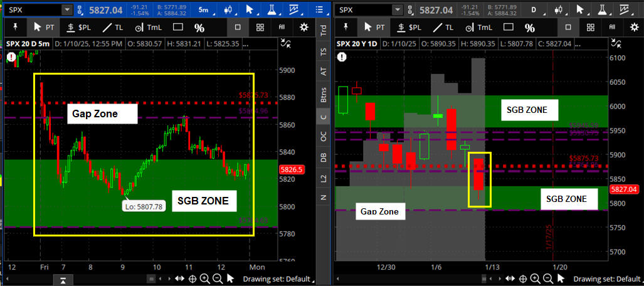The width and height of the screenshot is (644, 286).
Task: Select the TL trendline tool in left chart
Action: point(112,28)
